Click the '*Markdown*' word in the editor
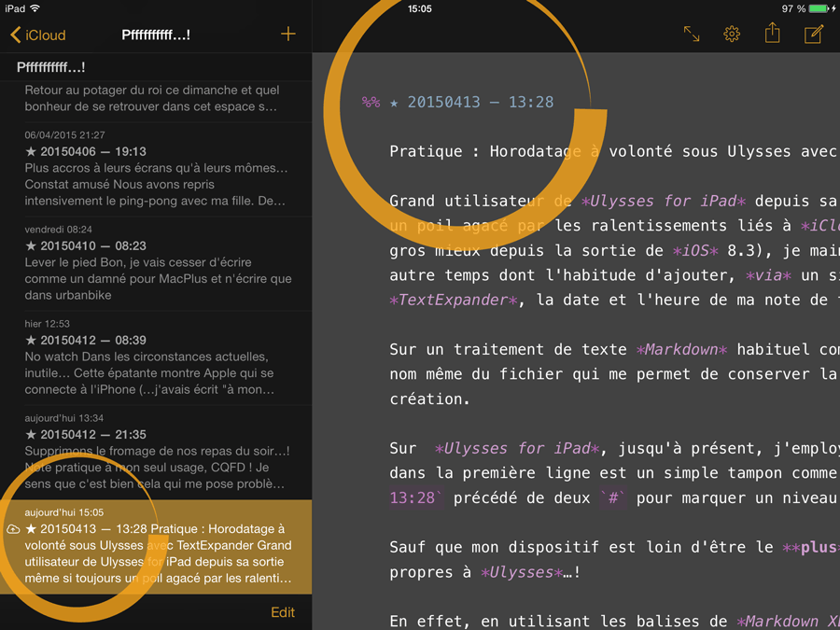 coord(681,349)
